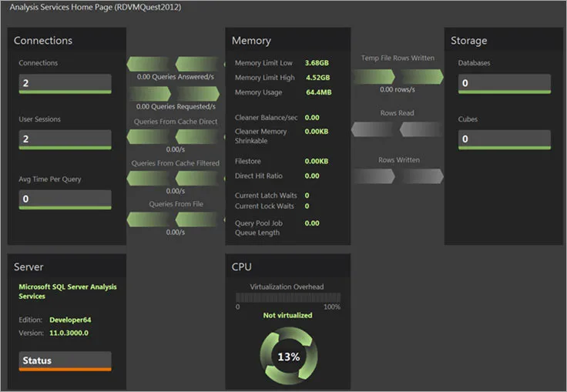567x392 pixels.
Task: Open the Databases count box in Storage
Action: pyautogui.click(x=504, y=83)
